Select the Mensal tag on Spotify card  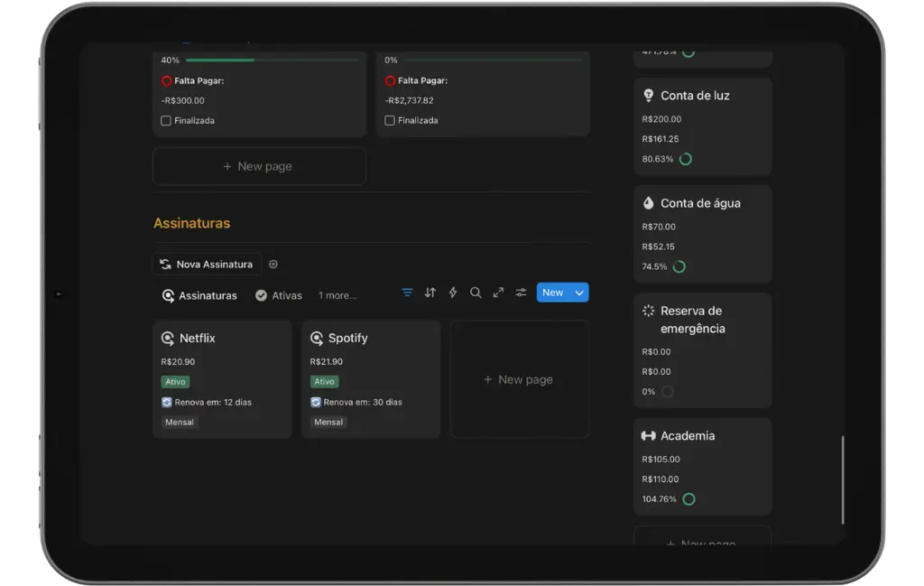pos(328,422)
